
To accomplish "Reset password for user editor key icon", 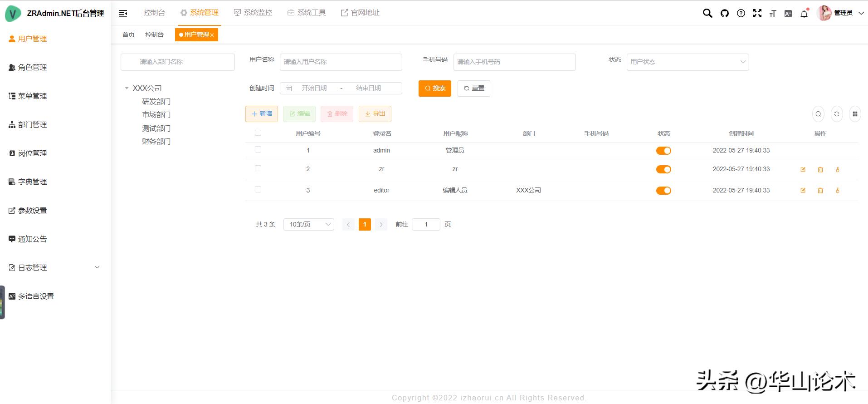I will pos(838,191).
